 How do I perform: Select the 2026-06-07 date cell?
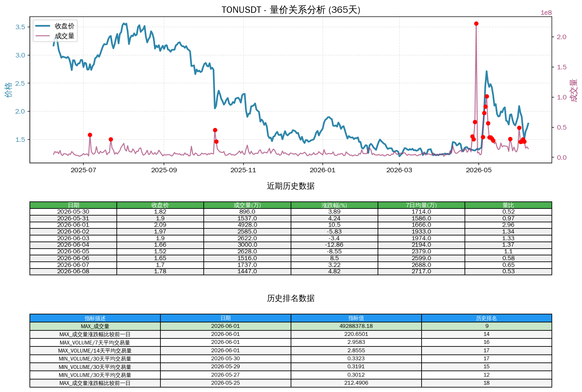click(x=73, y=265)
